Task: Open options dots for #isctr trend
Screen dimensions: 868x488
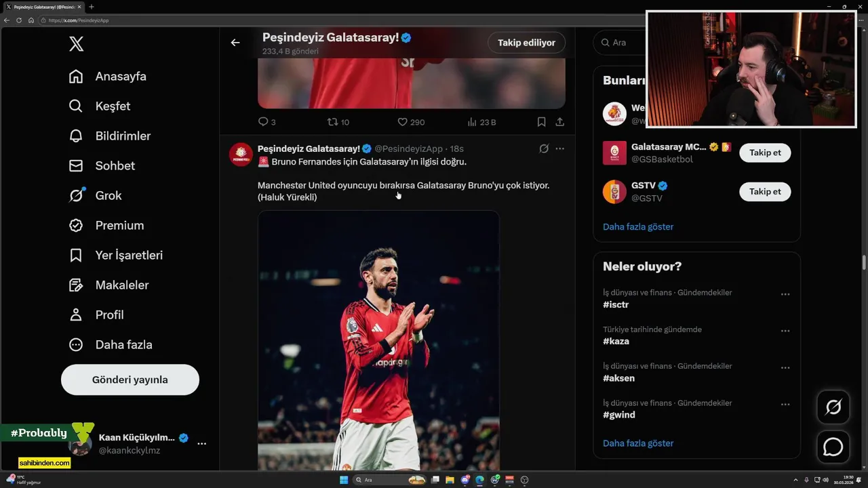Action: 785,295
